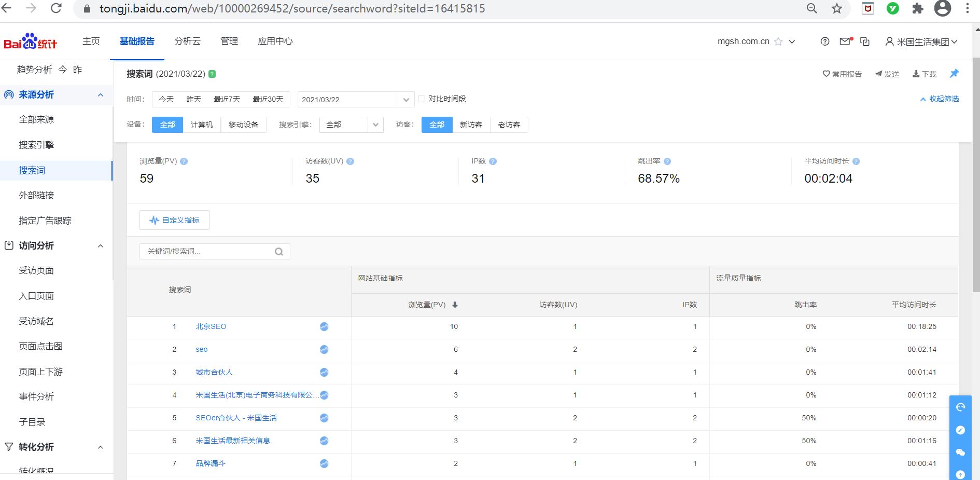
Task: Open 受访页面 in sidebar
Action: click(x=36, y=270)
